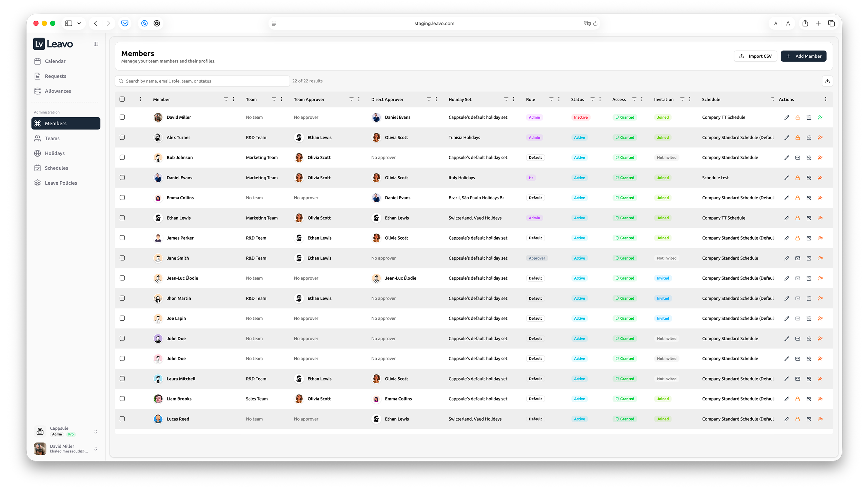Select the checkbox on Emma Collins's row

point(122,198)
